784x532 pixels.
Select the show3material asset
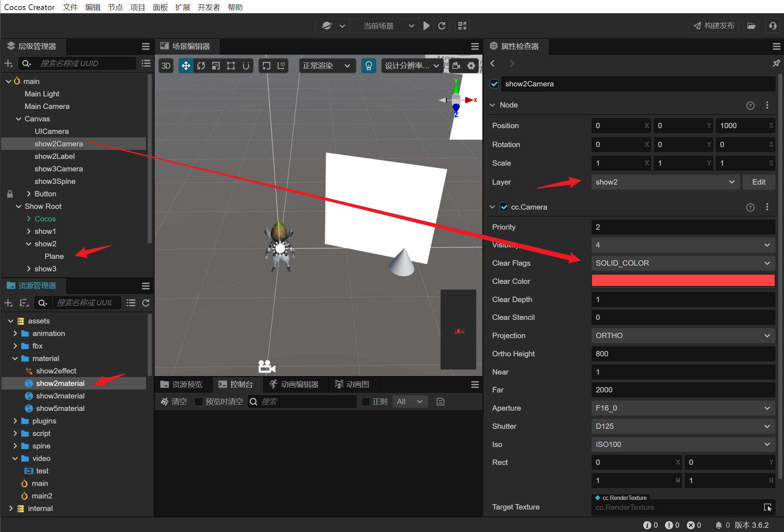click(60, 396)
